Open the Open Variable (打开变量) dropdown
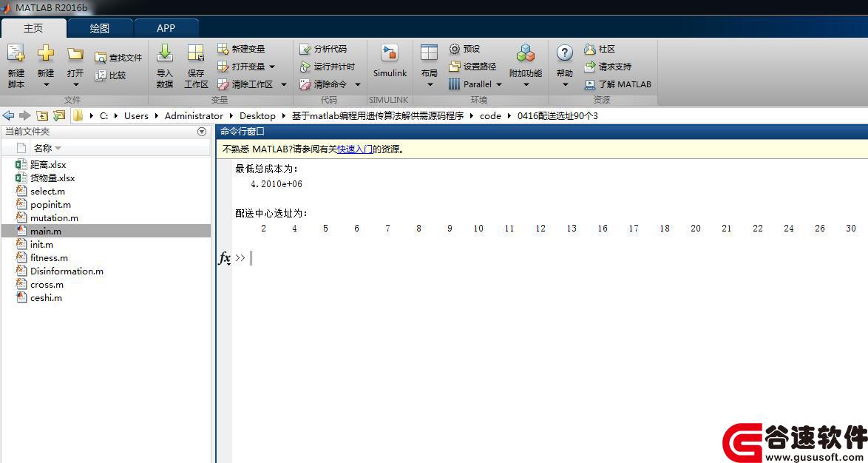The width and height of the screenshot is (868, 463). point(272,67)
